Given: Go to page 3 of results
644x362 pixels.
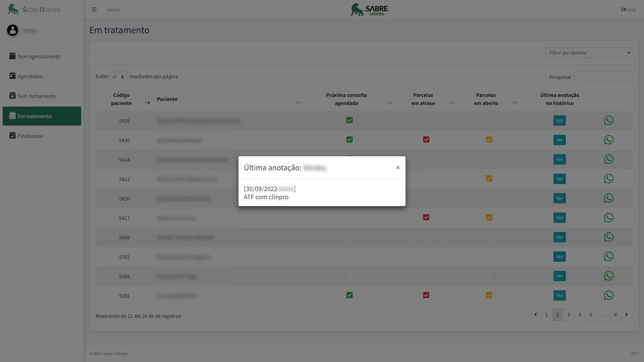Looking at the screenshot, I should tap(568, 314).
